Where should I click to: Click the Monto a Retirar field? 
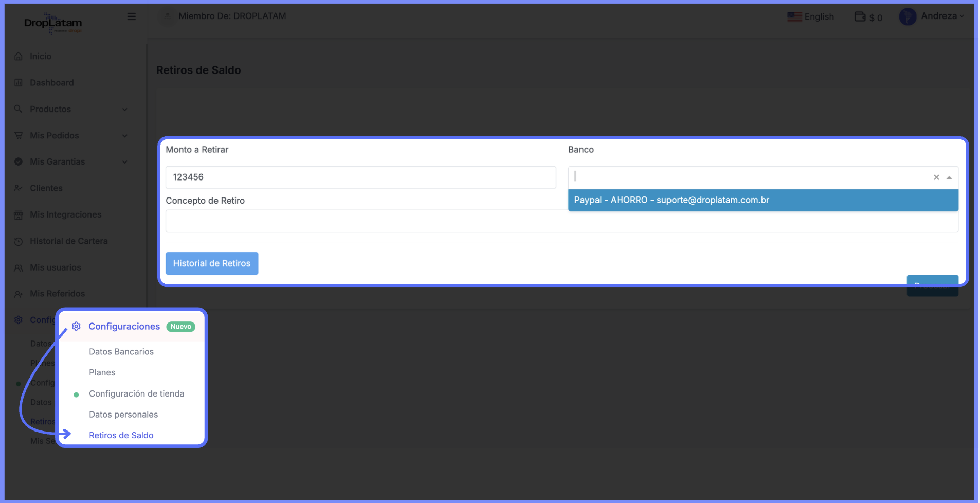(360, 177)
